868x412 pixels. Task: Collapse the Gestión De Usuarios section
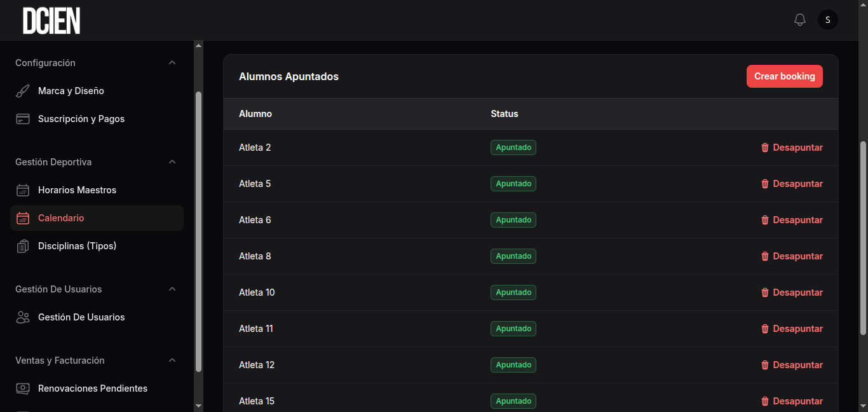pos(172,289)
